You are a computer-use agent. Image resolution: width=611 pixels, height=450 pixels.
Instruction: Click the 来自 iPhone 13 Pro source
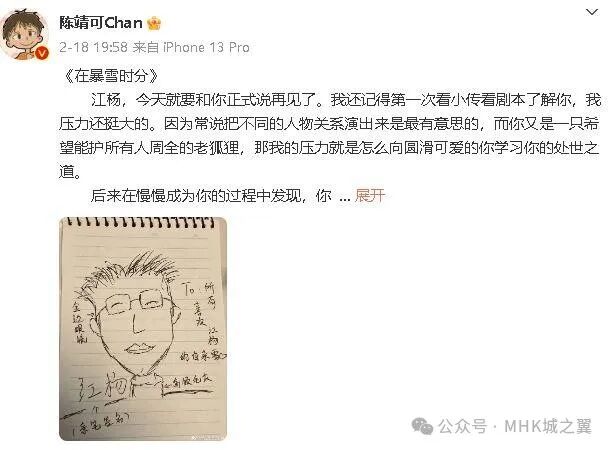[x=191, y=47]
